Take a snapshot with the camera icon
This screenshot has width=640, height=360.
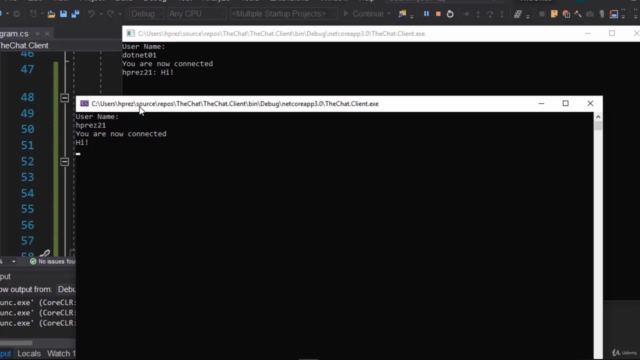(x=590, y=14)
